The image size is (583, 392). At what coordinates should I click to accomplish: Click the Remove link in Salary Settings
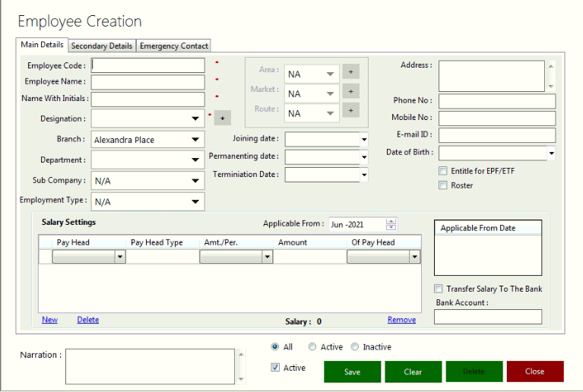pyautogui.click(x=401, y=320)
